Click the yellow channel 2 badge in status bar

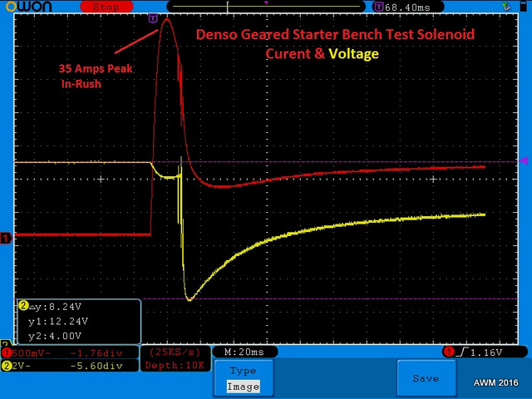coord(6,366)
